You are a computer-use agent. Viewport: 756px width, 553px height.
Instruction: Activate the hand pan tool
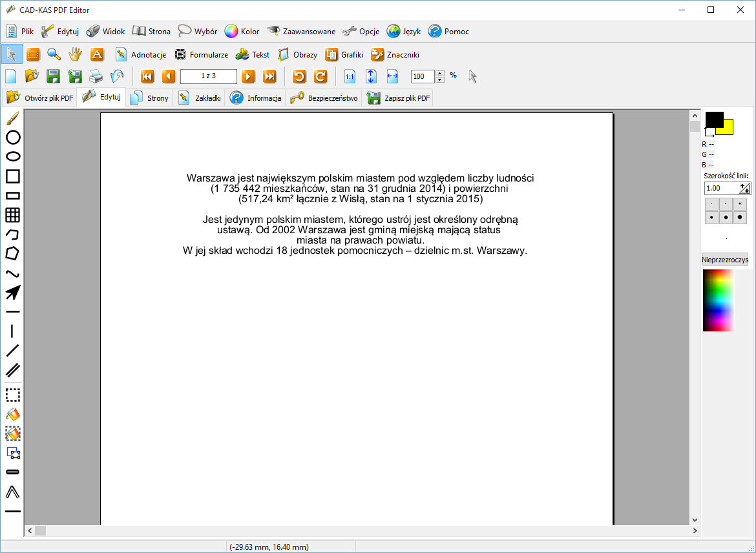coord(75,54)
